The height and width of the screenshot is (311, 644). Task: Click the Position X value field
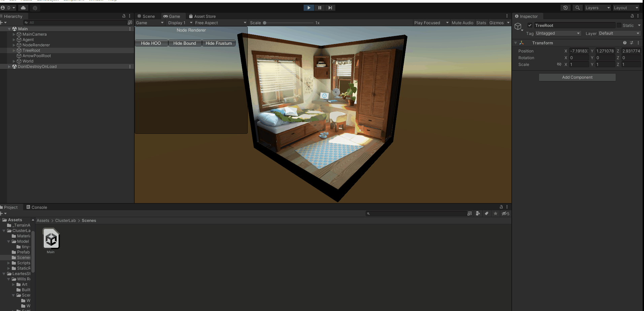[x=579, y=51]
